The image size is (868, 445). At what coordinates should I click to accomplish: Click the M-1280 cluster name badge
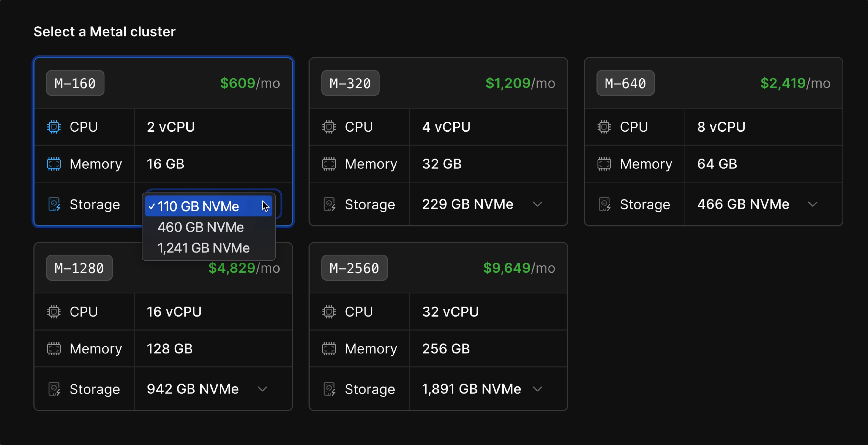click(79, 268)
